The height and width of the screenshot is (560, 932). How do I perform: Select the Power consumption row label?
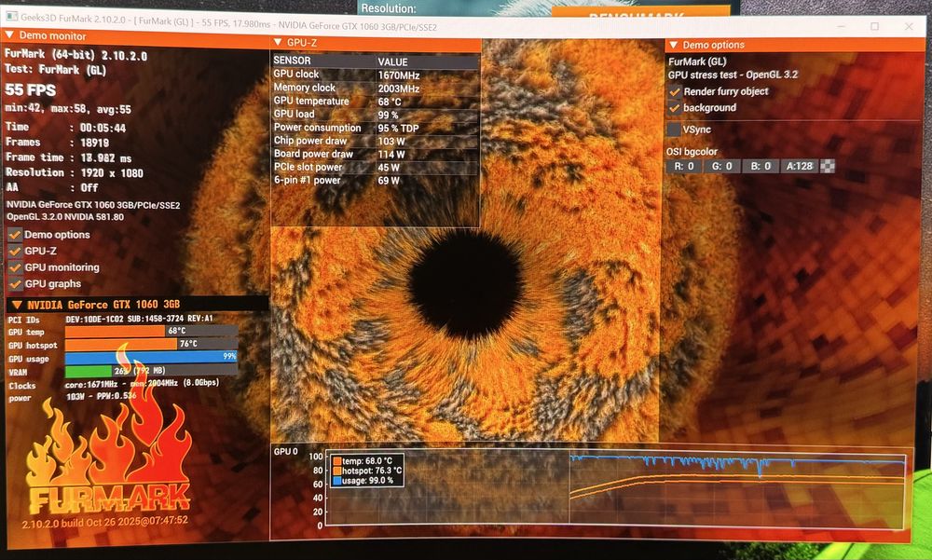pyautogui.click(x=317, y=128)
